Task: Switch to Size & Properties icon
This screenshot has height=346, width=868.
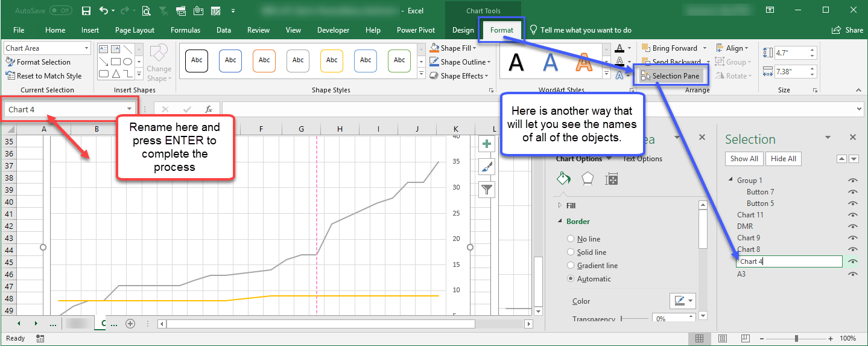Action: click(611, 179)
